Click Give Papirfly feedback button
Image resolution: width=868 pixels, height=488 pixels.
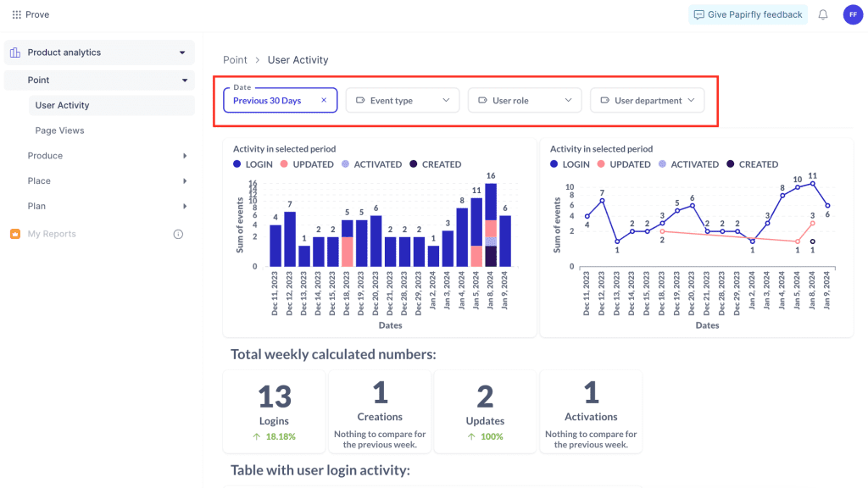(x=748, y=15)
